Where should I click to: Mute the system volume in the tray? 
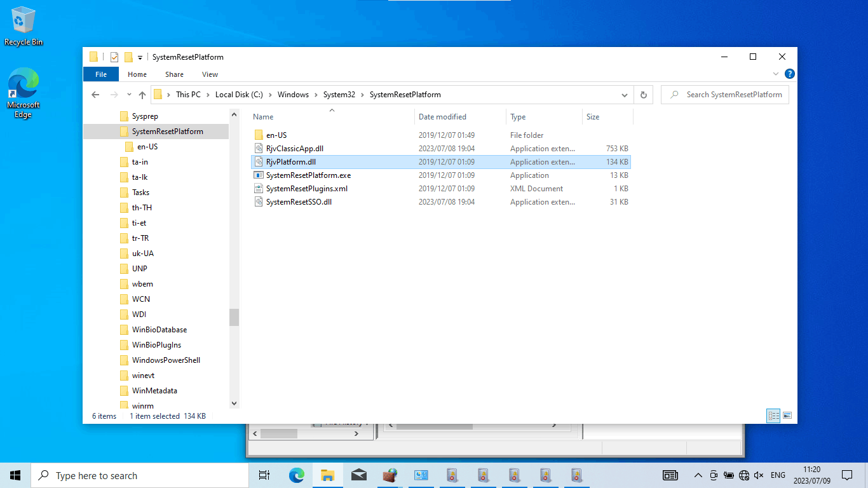tap(759, 475)
